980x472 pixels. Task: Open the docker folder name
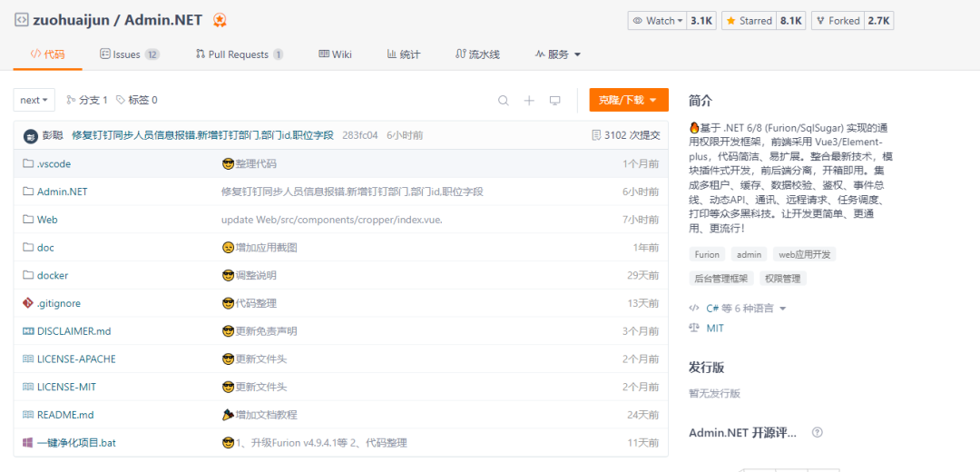pyautogui.click(x=53, y=275)
